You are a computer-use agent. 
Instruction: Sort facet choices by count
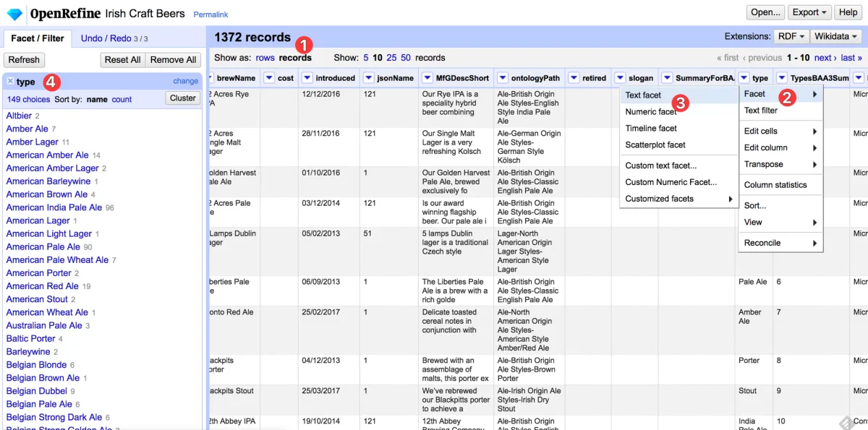[x=122, y=100]
